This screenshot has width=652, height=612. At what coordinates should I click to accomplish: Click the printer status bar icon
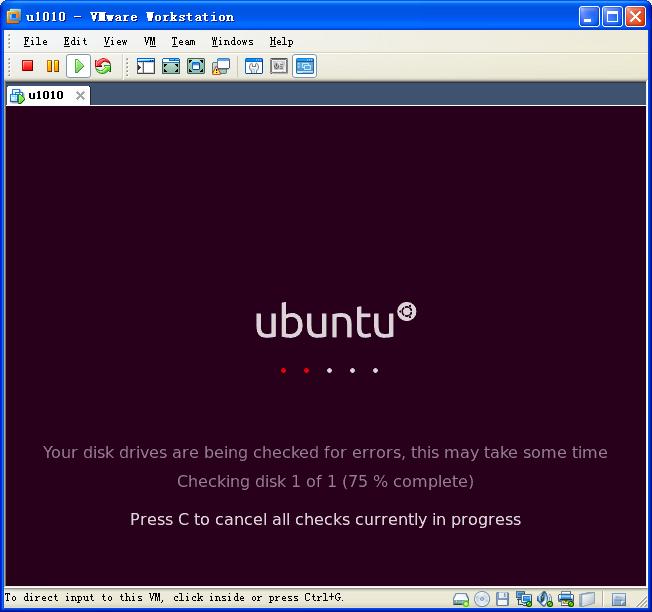566,599
